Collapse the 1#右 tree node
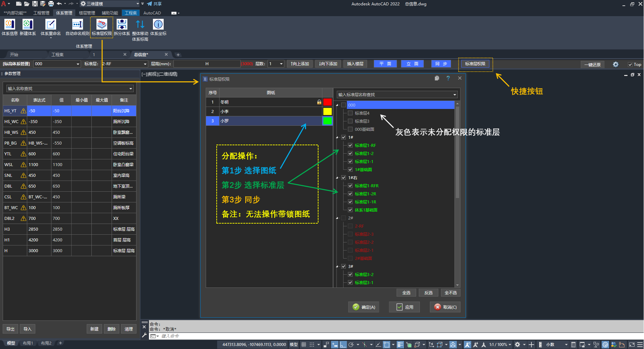Image resolution: width=644 pixels, height=349 pixels. click(x=337, y=178)
